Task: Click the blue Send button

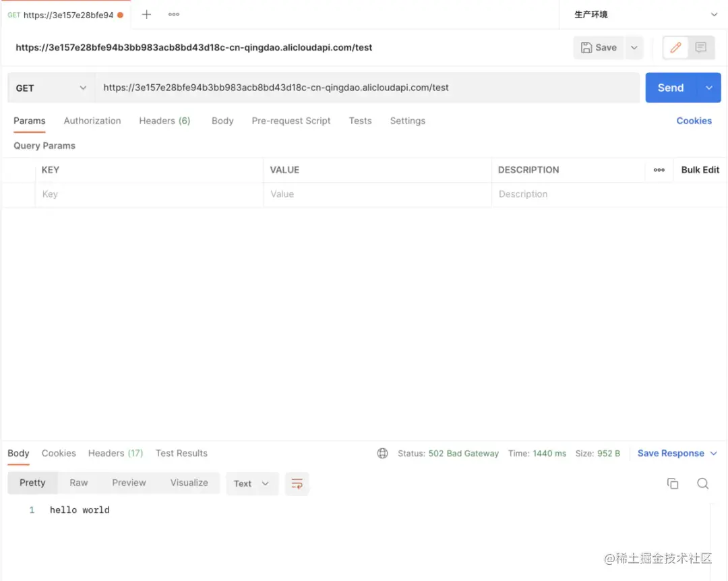Action: point(671,88)
